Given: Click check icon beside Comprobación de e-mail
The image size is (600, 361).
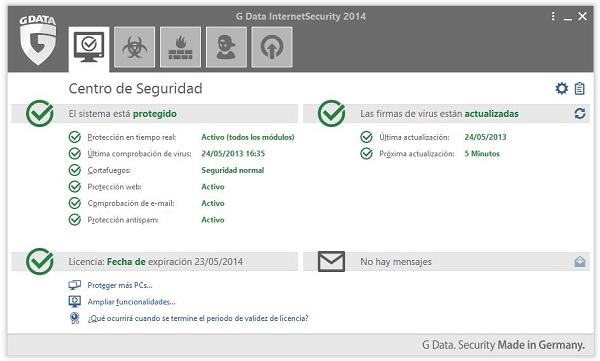Looking at the screenshot, I should 75,203.
